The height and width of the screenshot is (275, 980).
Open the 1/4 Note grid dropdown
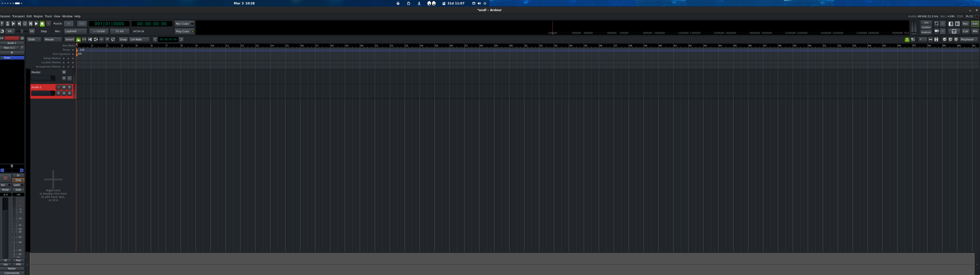(x=139, y=39)
